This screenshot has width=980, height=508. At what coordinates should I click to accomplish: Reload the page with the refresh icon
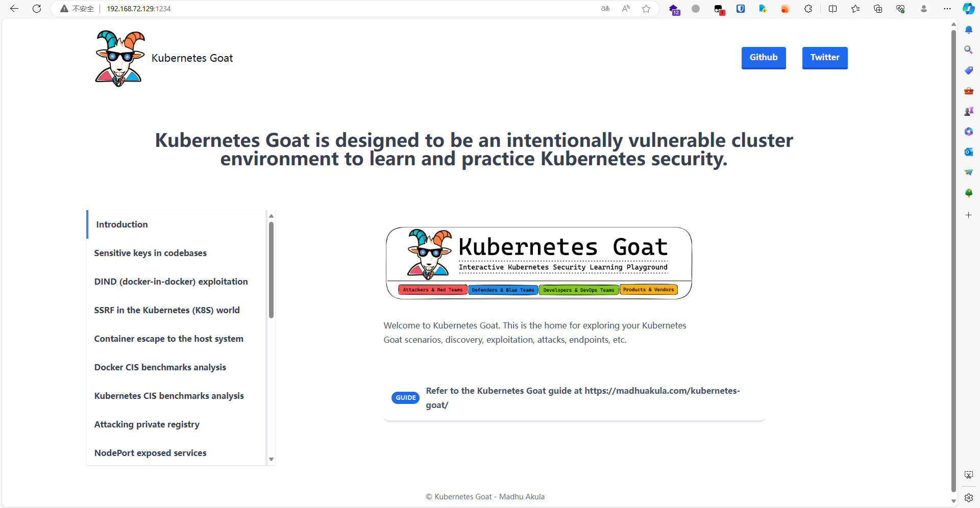coord(37,9)
